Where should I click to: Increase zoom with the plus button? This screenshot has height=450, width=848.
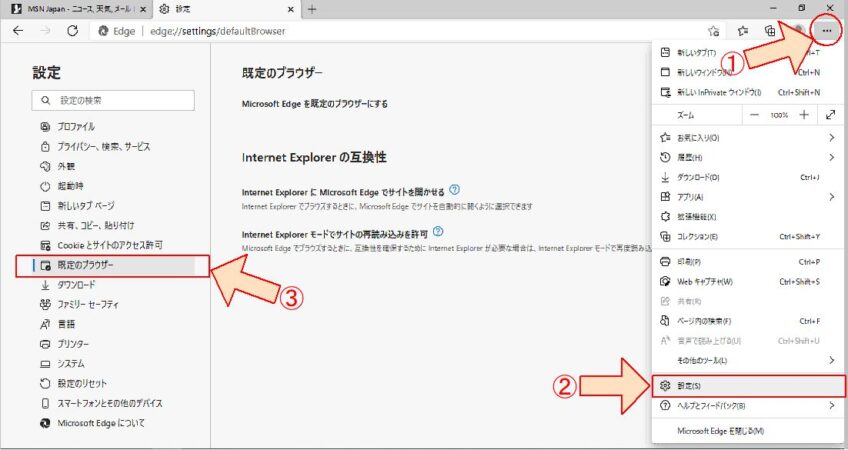click(x=805, y=115)
